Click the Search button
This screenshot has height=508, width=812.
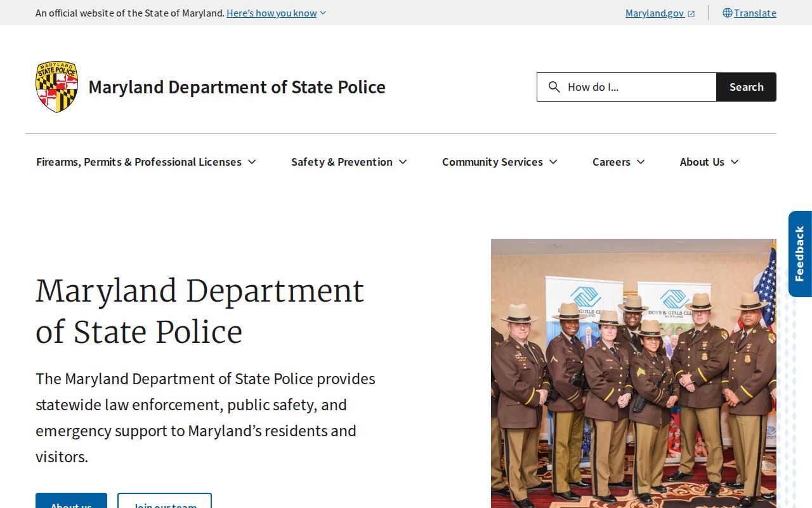click(x=746, y=87)
